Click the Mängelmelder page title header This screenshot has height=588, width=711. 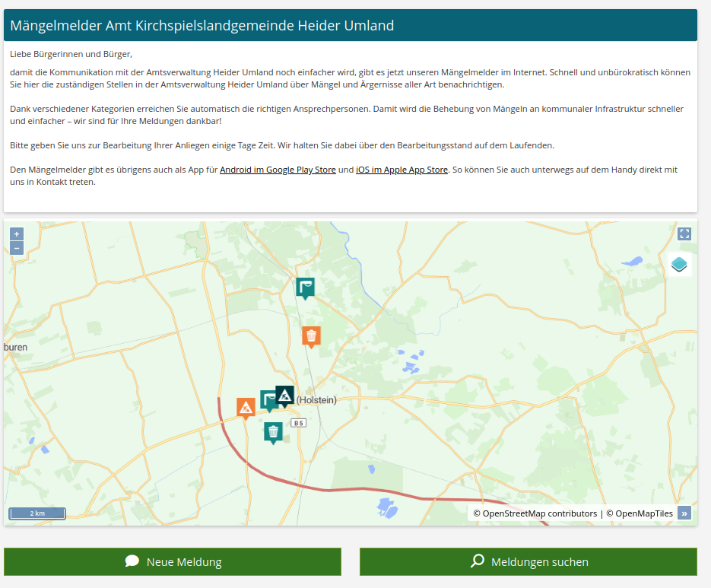tap(202, 25)
